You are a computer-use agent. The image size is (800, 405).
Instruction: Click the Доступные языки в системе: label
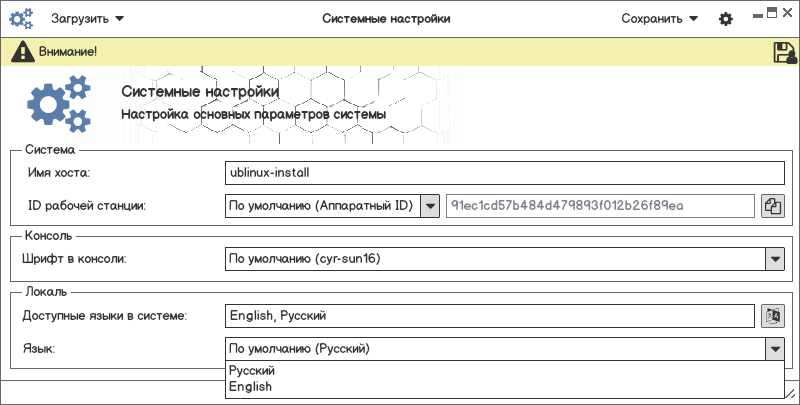point(105,316)
